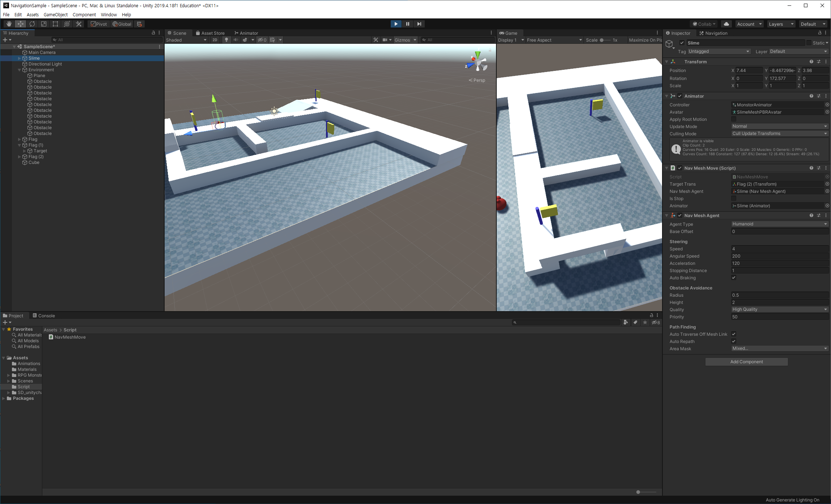The height and width of the screenshot is (504, 831).
Task: Click the Play button
Action: (396, 24)
